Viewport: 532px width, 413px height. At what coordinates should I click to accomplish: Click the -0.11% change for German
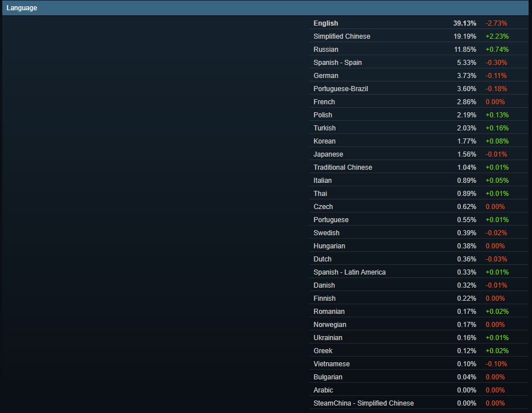496,76
